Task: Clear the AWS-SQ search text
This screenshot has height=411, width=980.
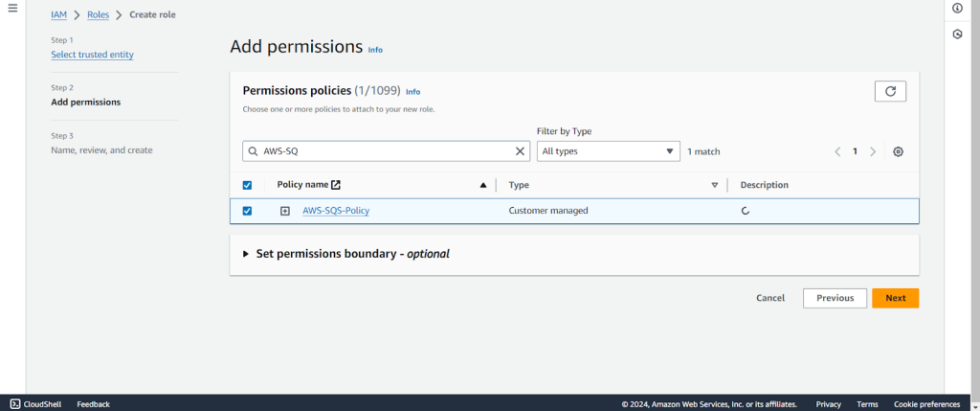Action: pyautogui.click(x=520, y=151)
